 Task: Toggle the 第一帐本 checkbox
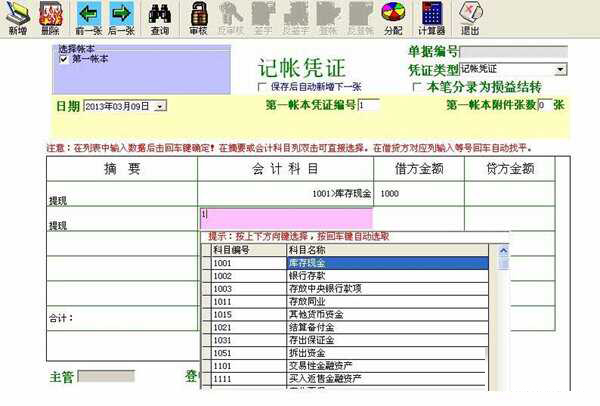(64, 59)
